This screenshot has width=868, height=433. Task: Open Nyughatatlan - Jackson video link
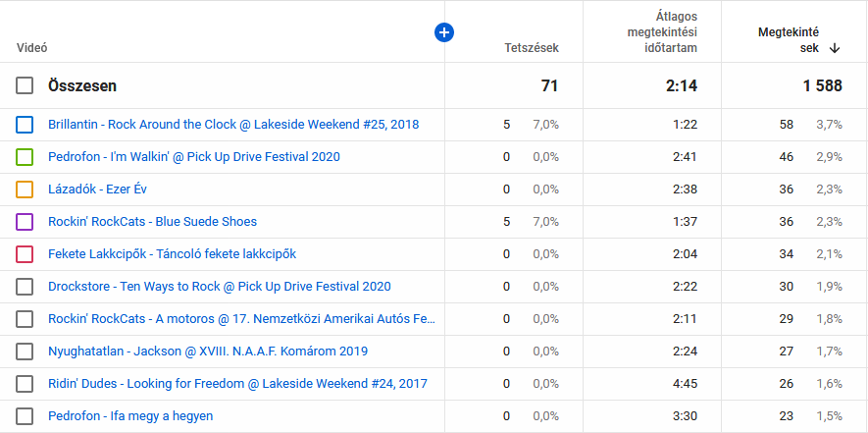point(208,352)
